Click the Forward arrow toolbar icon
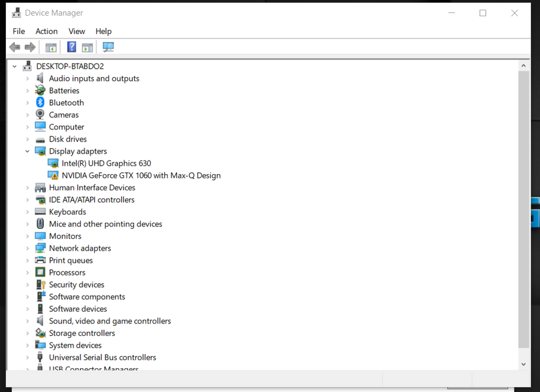This screenshot has height=392, width=540. pos(30,47)
